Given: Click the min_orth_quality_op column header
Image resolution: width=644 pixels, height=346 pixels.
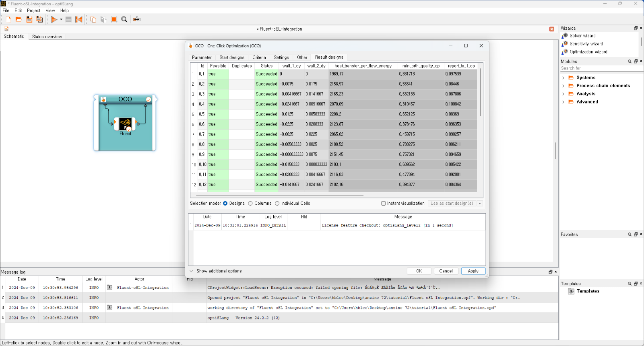Looking at the screenshot, I should pyautogui.click(x=421, y=66).
